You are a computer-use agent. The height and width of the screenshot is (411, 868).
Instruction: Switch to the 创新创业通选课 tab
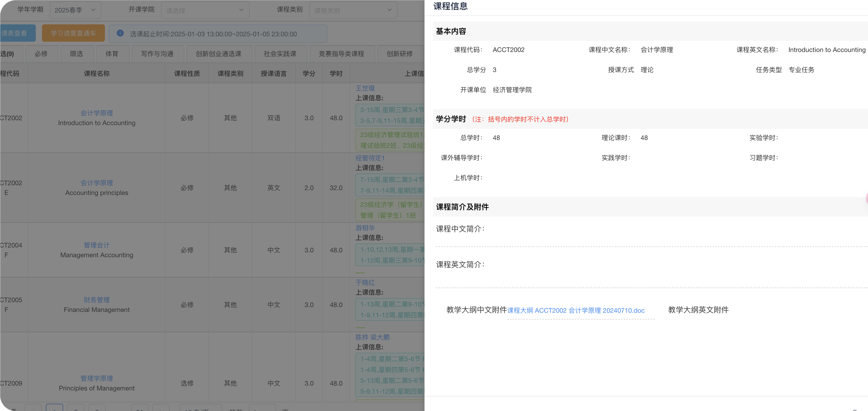(x=218, y=54)
